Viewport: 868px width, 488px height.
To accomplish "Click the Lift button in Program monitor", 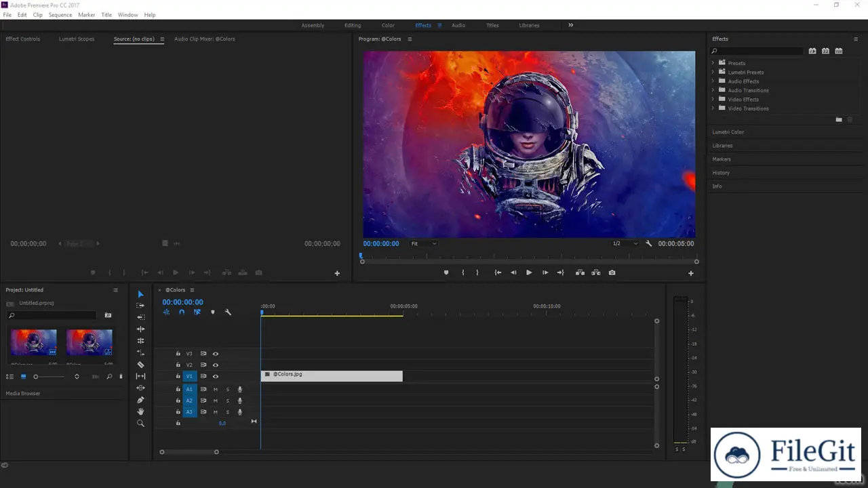I will pos(580,272).
